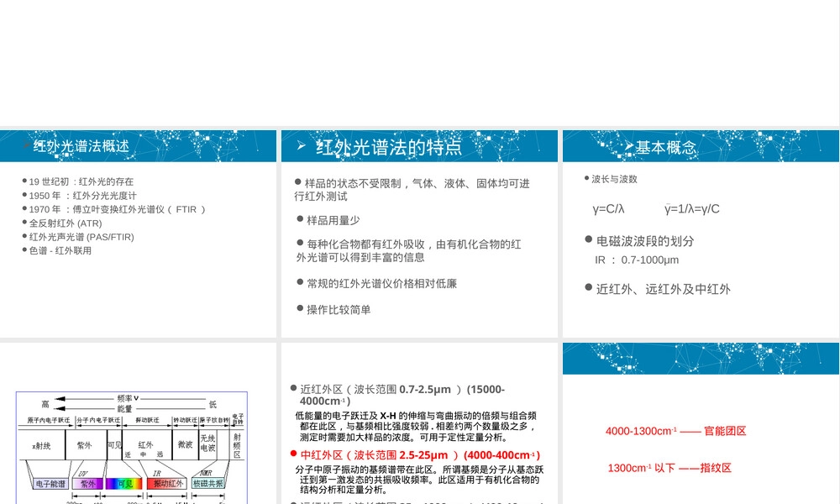Click the paragraph starting '低能量的电子跃迁及 X-H'

pyautogui.click(x=417, y=427)
